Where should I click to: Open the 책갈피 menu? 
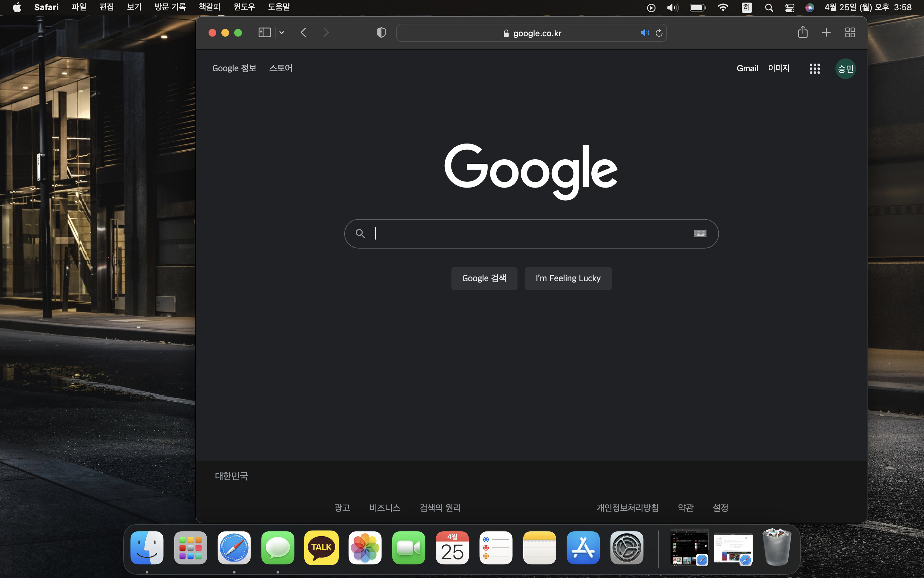[210, 7]
